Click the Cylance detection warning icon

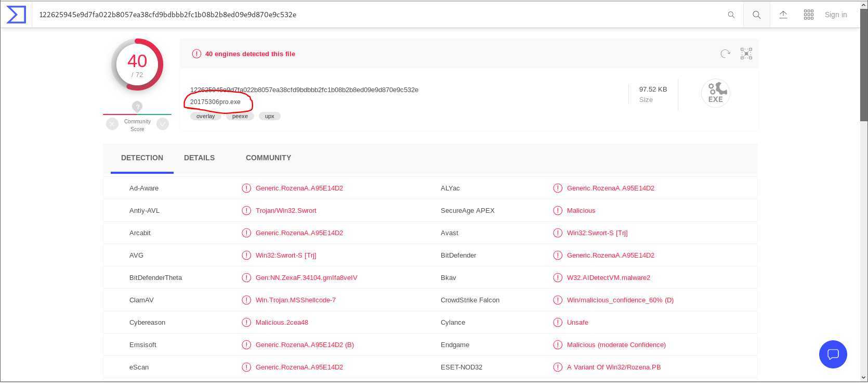click(x=558, y=323)
